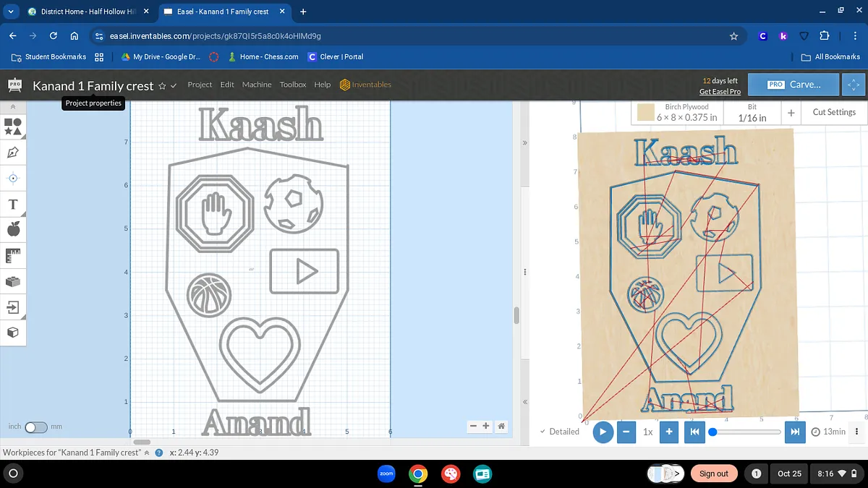This screenshot has height=488, width=868.
Task: Expand the Detailed preview dropdown
Action: pos(559,432)
